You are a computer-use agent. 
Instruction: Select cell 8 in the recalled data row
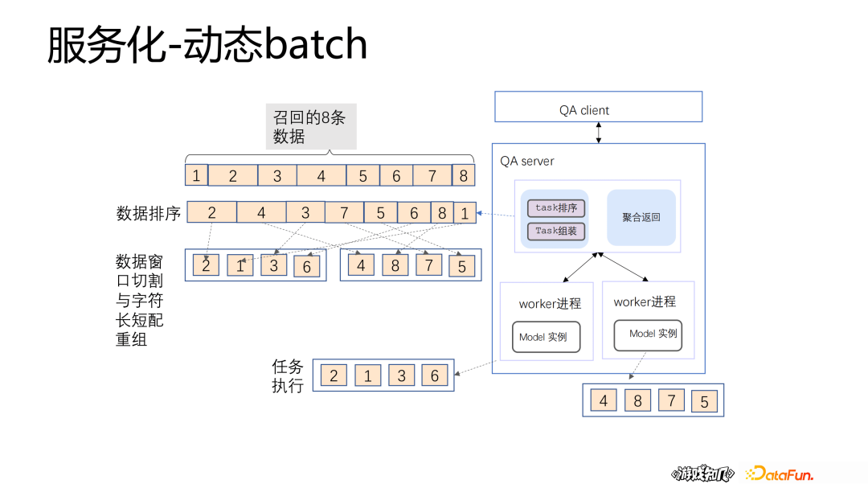(x=464, y=175)
